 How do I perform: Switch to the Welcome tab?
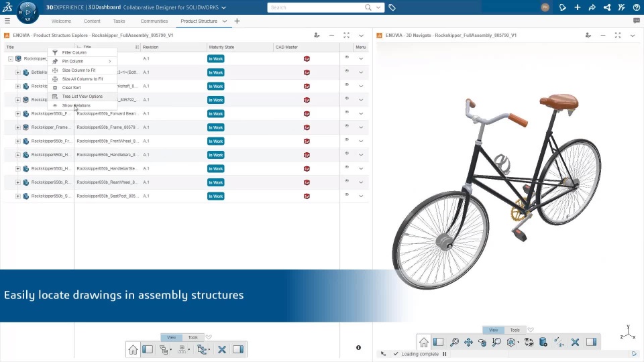pyautogui.click(x=61, y=21)
